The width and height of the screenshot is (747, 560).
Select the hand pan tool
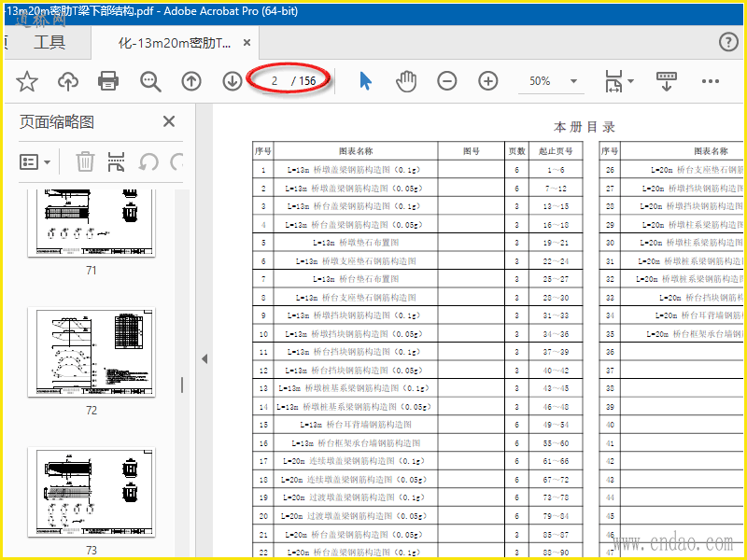tap(406, 81)
